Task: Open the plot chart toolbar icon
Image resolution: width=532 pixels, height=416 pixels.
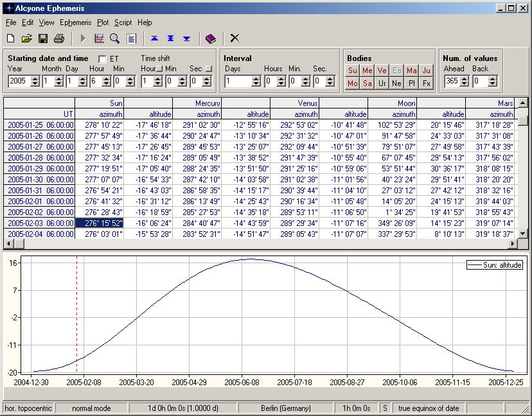Action: coord(99,39)
